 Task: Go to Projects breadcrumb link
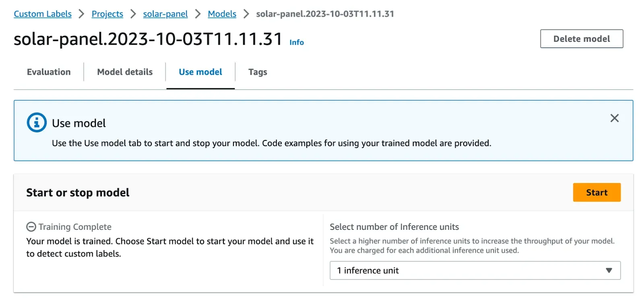(x=107, y=14)
